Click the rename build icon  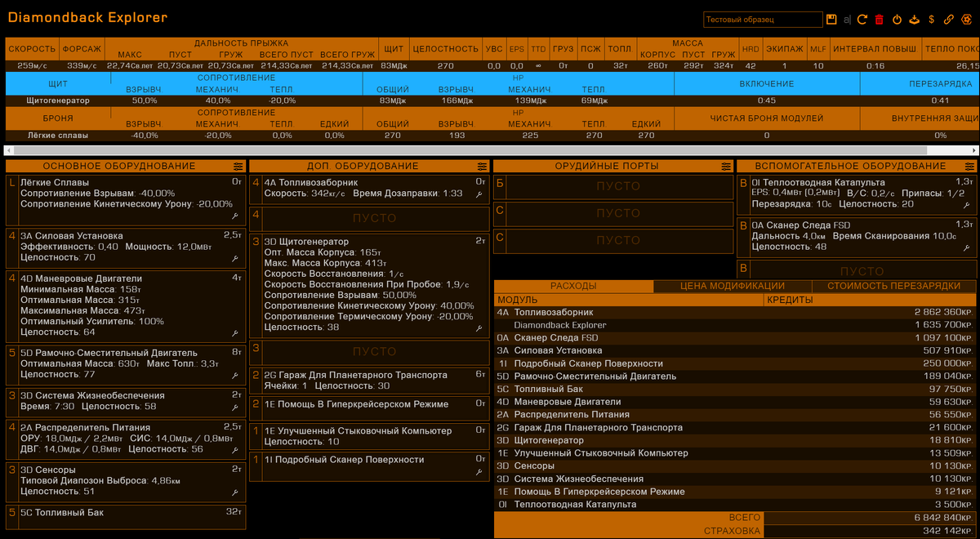click(847, 19)
